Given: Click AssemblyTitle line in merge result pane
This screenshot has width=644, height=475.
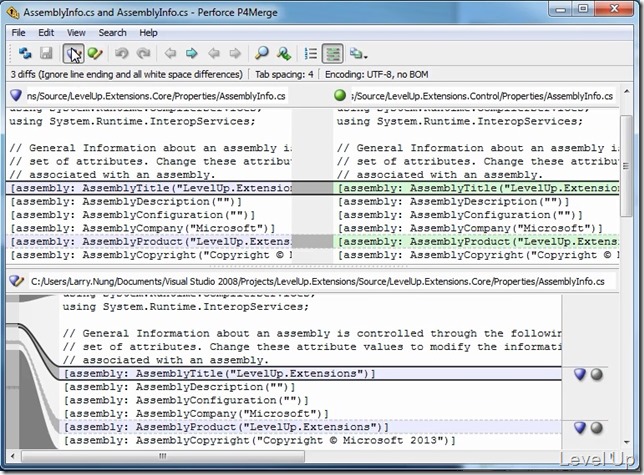Looking at the screenshot, I should pyautogui.click(x=312, y=374).
